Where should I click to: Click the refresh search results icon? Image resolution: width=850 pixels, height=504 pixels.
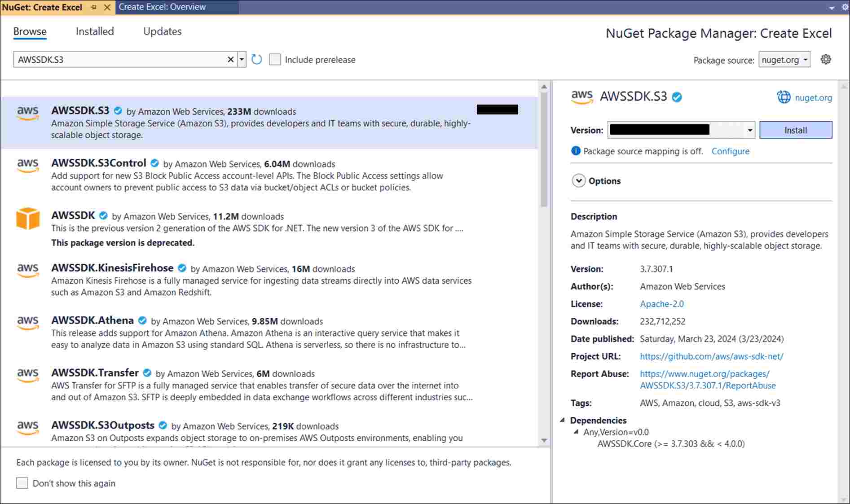(256, 60)
